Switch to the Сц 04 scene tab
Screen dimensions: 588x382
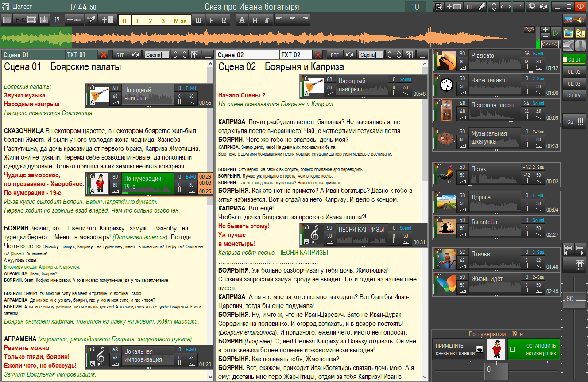point(574,95)
